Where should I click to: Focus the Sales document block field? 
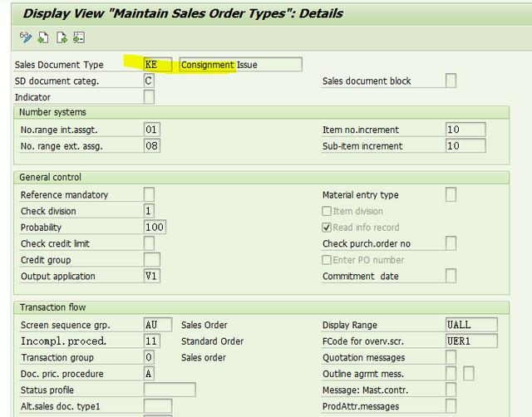(451, 81)
